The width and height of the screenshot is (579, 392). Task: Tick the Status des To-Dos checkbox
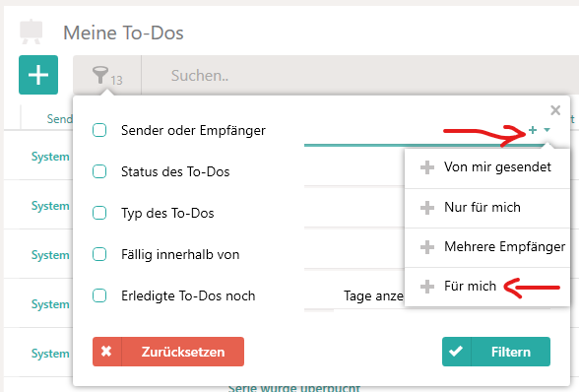pos(99,171)
